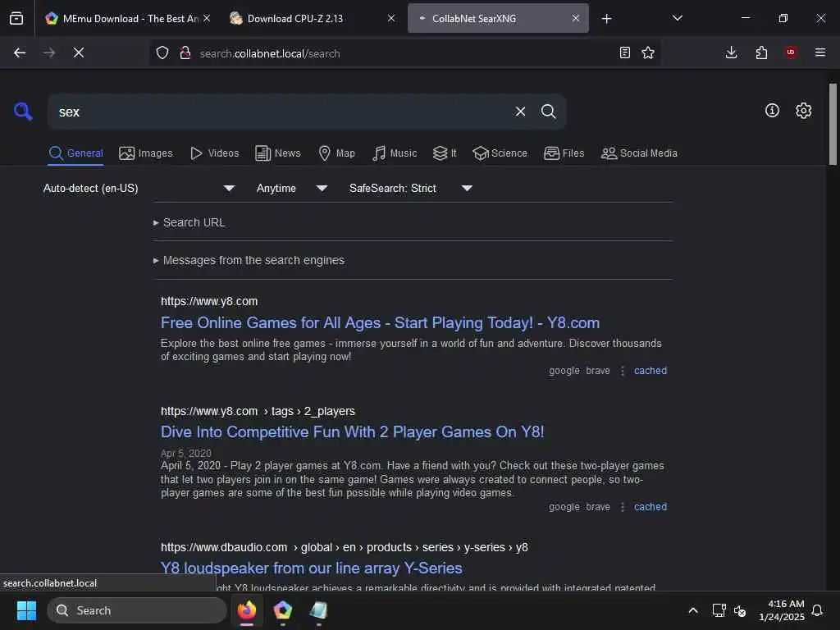Stop page loading with X button
The height and width of the screenshot is (630, 840).
point(79,52)
